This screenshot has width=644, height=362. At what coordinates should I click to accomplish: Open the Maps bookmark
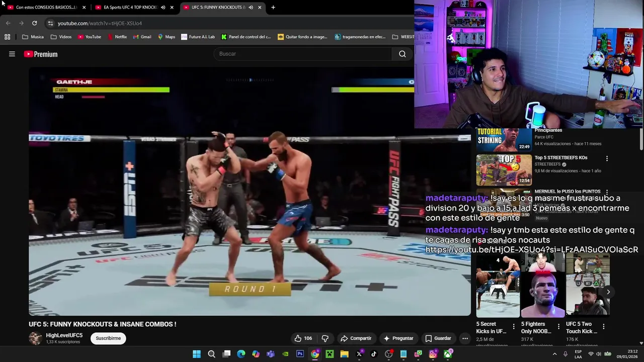click(167, 37)
